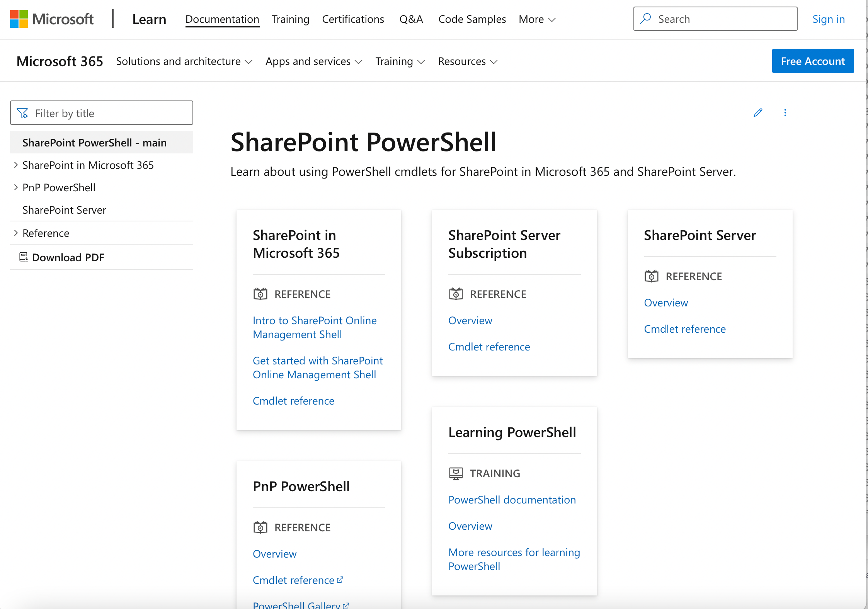
Task: Click the SharePoint PowerShell page heading
Action: [363, 142]
